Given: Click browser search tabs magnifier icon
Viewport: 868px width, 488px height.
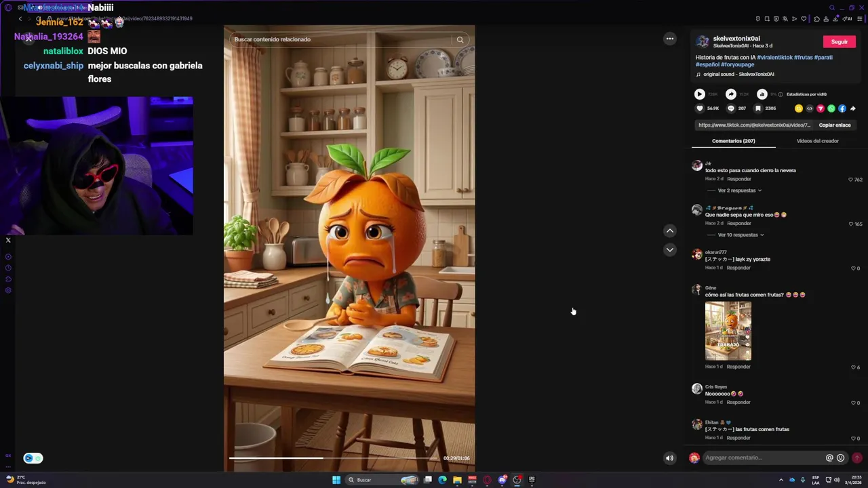Looking at the screenshot, I should [832, 7].
